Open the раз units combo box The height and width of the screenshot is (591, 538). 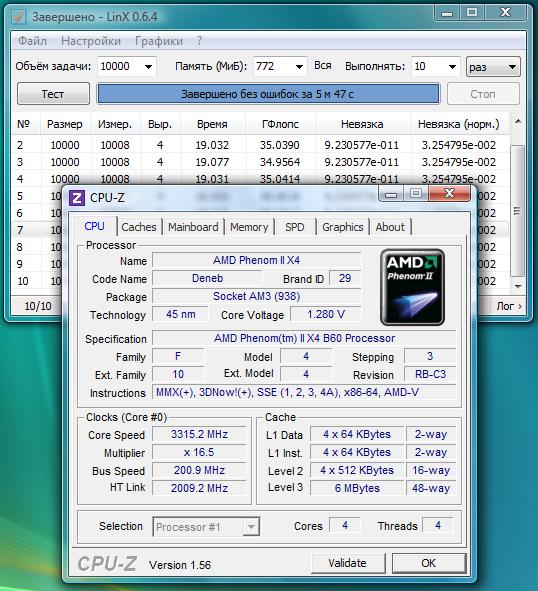coord(493,67)
